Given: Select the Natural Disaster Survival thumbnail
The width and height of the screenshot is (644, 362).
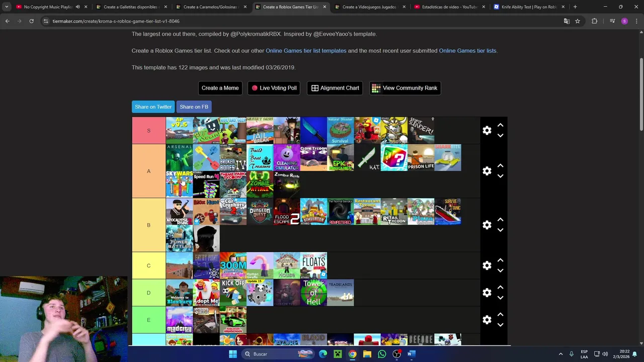Looking at the screenshot, I should [x=341, y=130].
